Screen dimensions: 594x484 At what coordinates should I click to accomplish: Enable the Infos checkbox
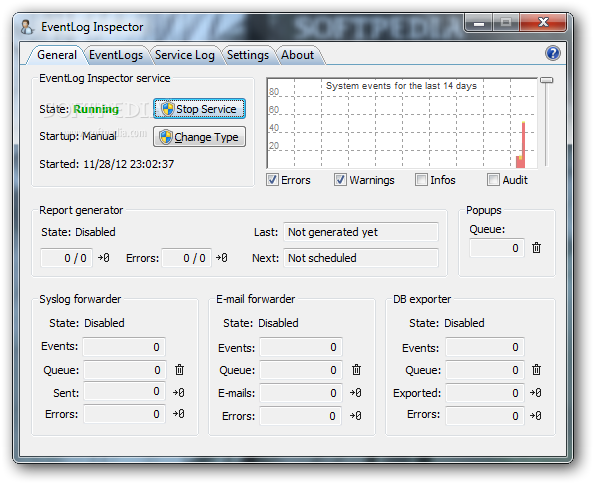[421, 180]
